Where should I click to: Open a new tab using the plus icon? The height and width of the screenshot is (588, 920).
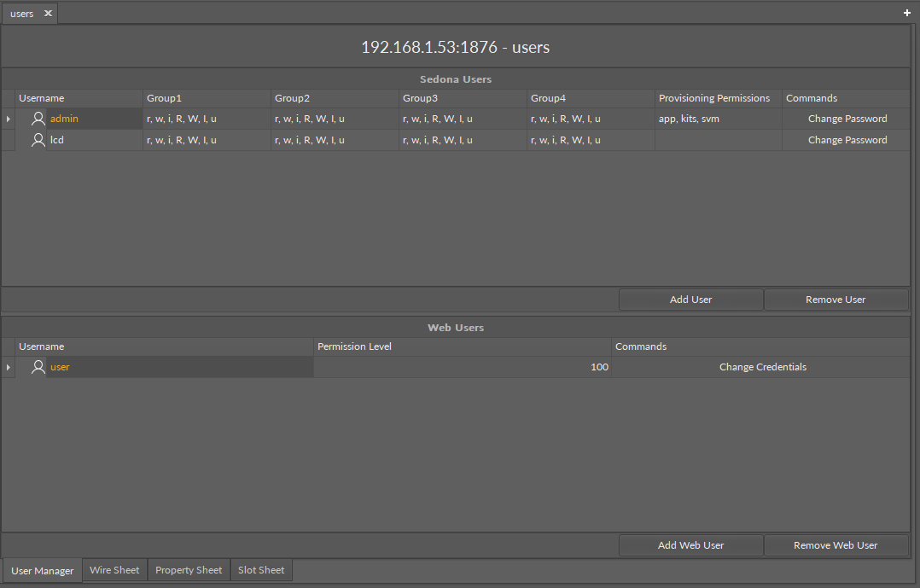click(x=906, y=13)
